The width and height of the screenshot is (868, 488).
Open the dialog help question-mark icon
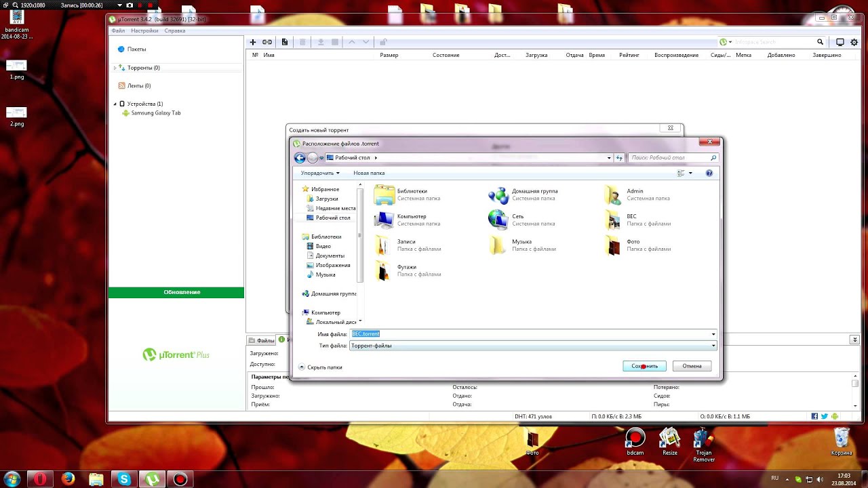pos(709,174)
